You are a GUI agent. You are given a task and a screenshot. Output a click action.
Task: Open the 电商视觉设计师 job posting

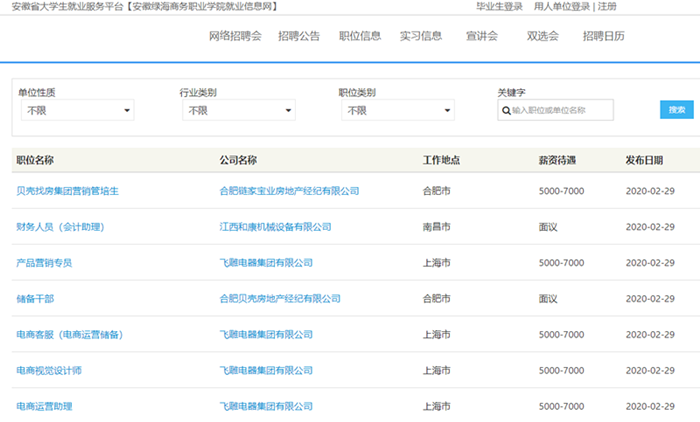(x=49, y=371)
